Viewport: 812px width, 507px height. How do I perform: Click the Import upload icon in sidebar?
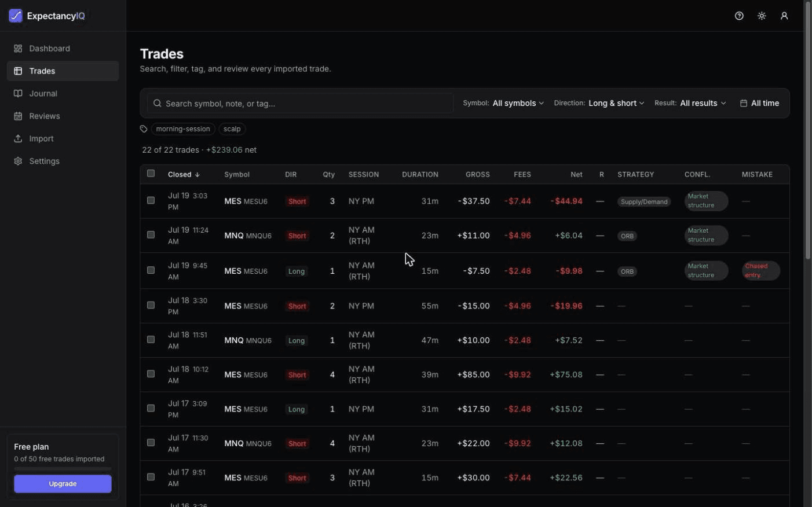(x=18, y=139)
